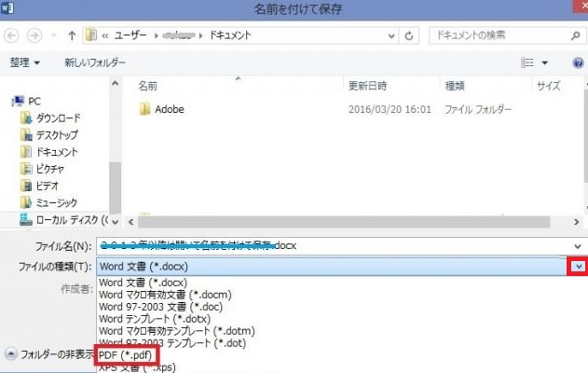
Task: Click the Word icon in title bar
Action: point(7,7)
